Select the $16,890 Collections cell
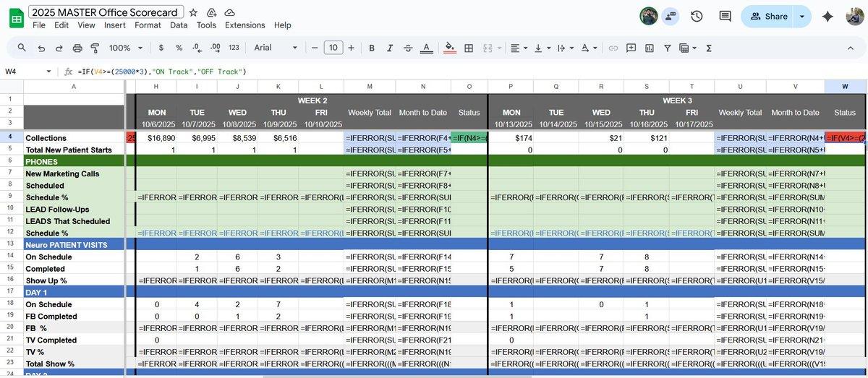Screen dimensions: 868x378 [156, 137]
